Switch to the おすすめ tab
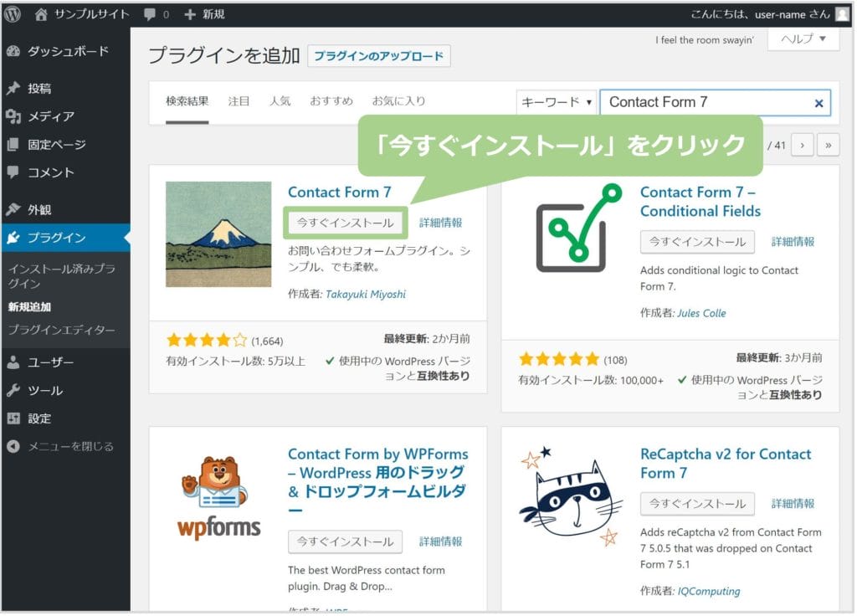 [x=331, y=101]
